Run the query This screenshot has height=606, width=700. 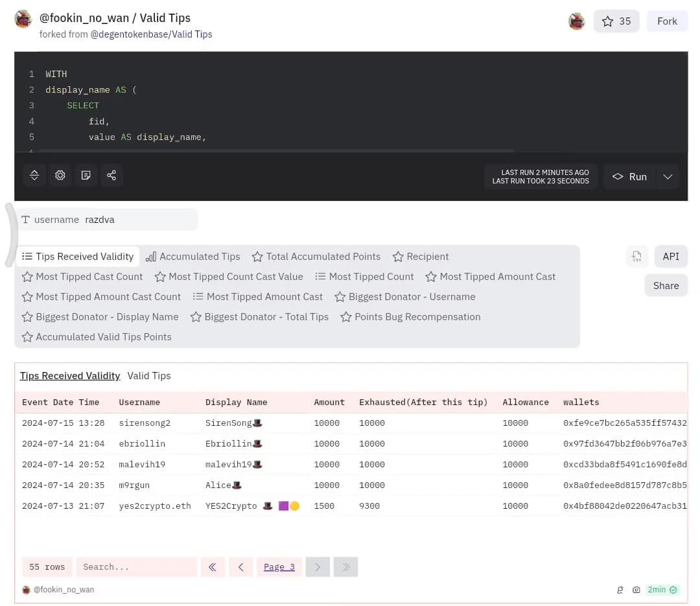629,177
